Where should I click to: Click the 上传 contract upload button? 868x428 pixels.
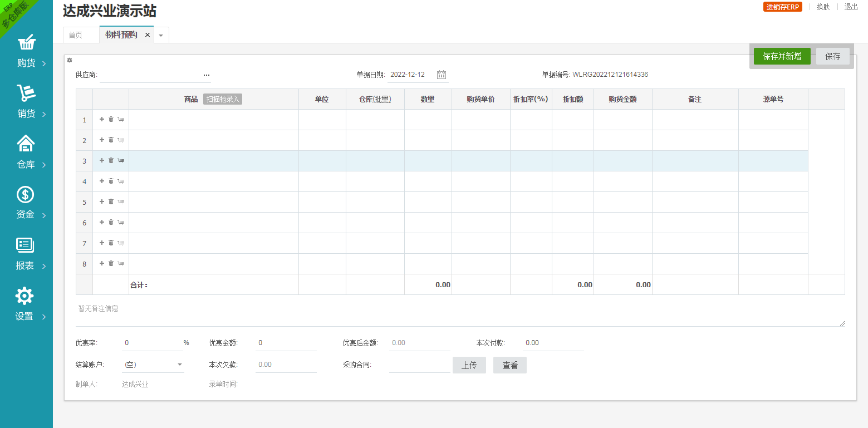point(469,365)
